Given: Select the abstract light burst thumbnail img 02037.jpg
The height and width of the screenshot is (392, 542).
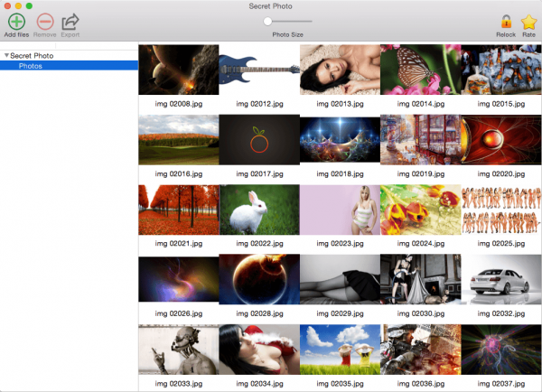Looking at the screenshot, I should click(501, 350).
